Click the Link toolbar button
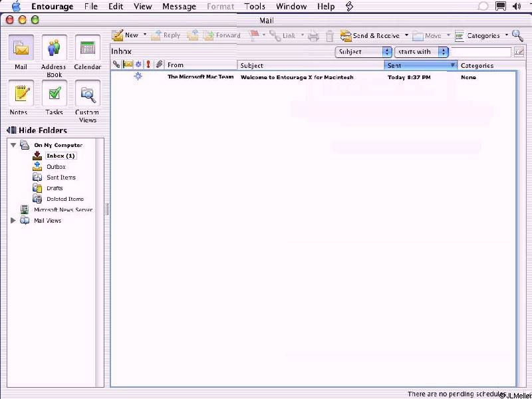Viewport: 532px width, 399px height. 282,35
